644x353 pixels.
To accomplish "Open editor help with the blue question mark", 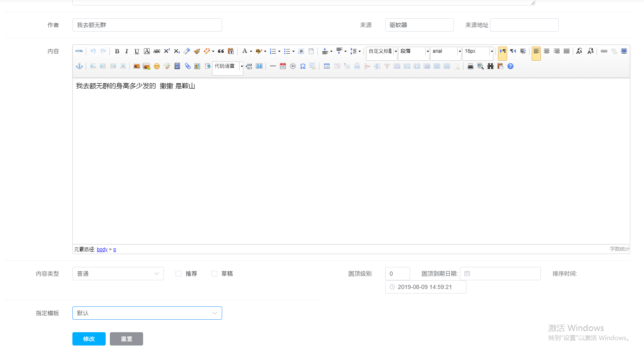I will click(x=510, y=66).
